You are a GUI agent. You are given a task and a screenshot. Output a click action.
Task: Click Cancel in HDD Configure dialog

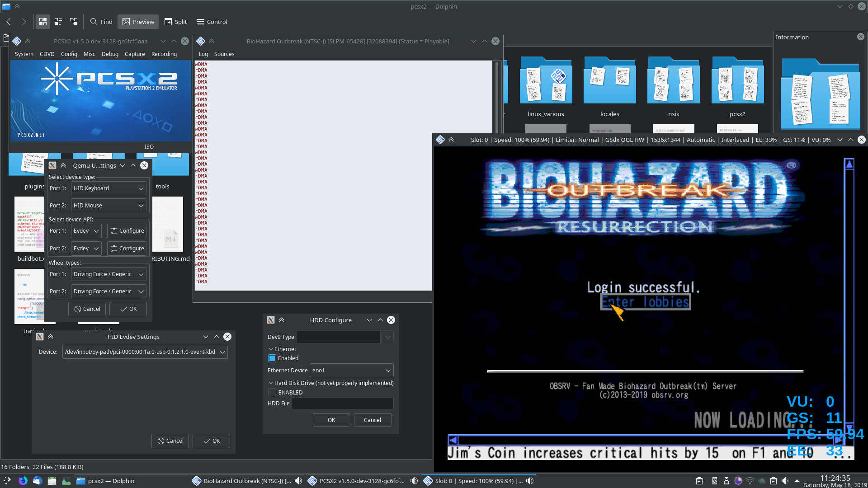tap(373, 420)
